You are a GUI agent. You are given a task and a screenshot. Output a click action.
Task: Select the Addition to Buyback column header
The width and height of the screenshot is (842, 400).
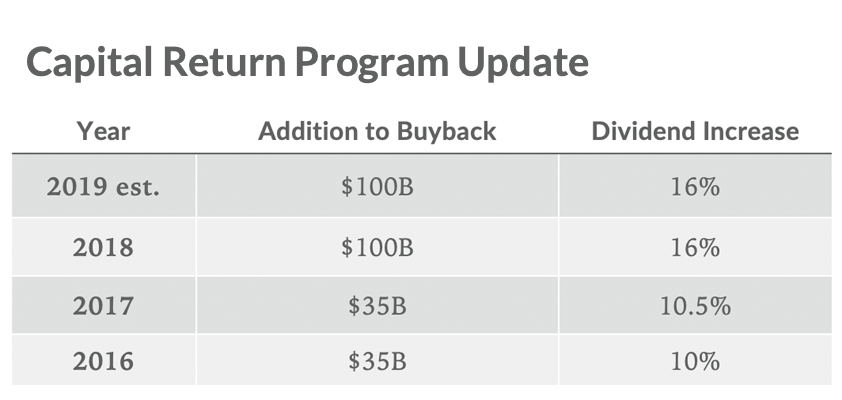[x=377, y=132]
